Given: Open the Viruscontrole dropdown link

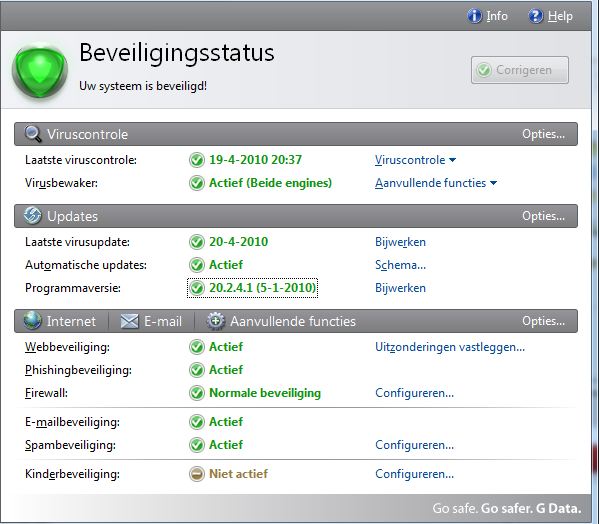Looking at the screenshot, I should click(x=415, y=160).
